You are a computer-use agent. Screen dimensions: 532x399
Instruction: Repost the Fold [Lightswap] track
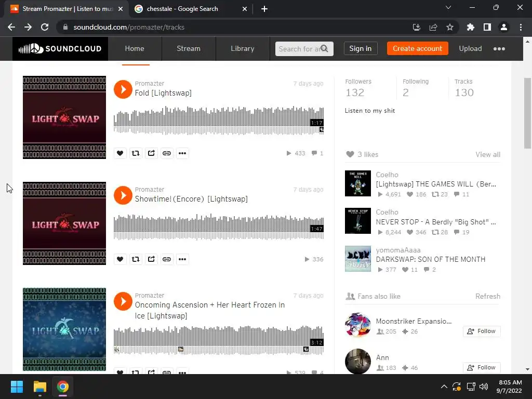(136, 153)
